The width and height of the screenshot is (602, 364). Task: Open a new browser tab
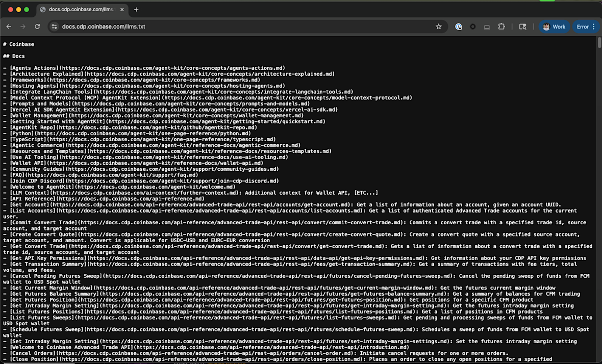pos(136,10)
